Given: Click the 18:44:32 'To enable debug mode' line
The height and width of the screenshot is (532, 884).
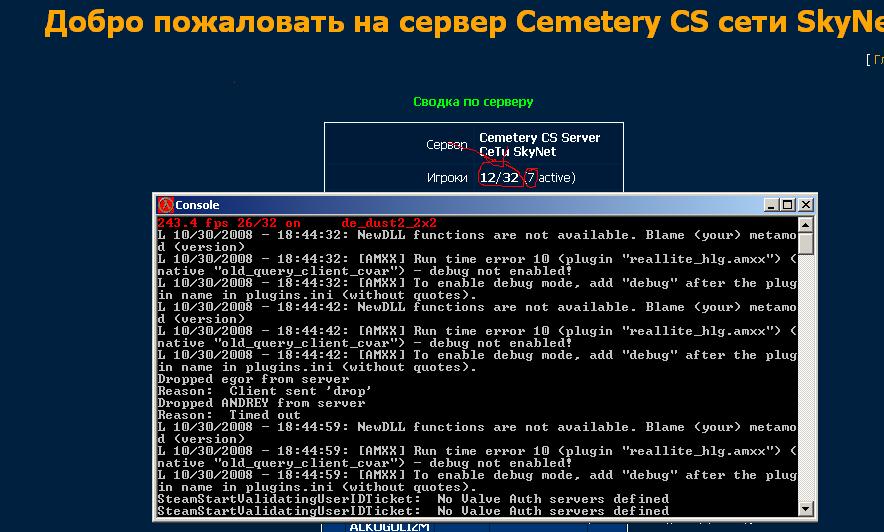Looking at the screenshot, I should (x=477, y=289).
